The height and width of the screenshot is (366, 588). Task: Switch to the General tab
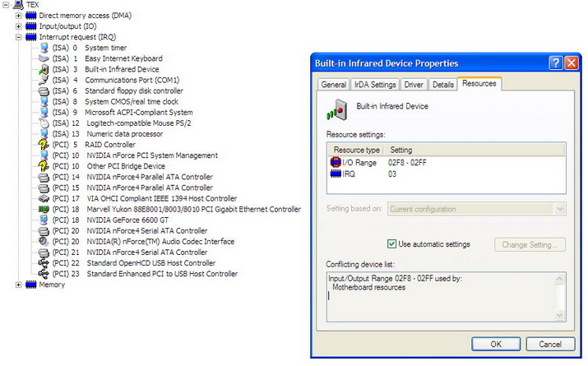click(x=333, y=85)
